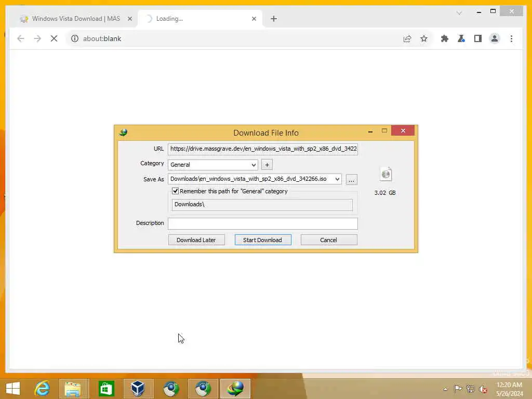Image resolution: width=532 pixels, height=399 pixels.
Task: Cancel the Download File Info dialog
Action: [x=328, y=240]
